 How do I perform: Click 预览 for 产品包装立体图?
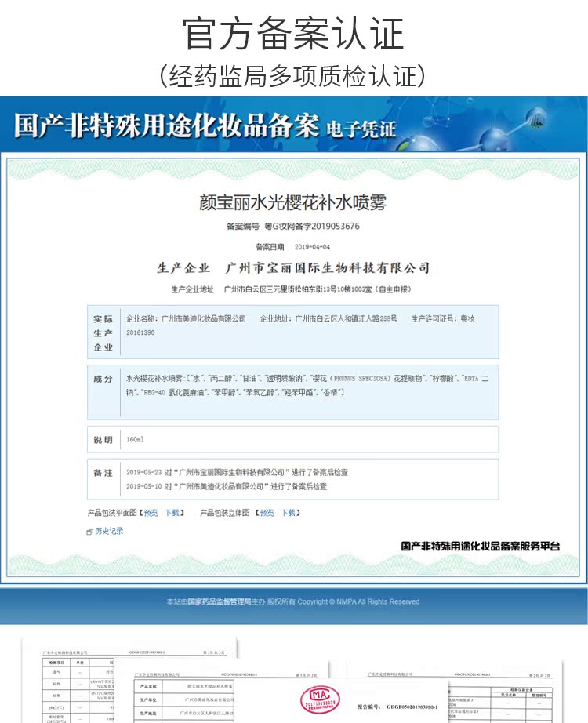click(x=267, y=513)
